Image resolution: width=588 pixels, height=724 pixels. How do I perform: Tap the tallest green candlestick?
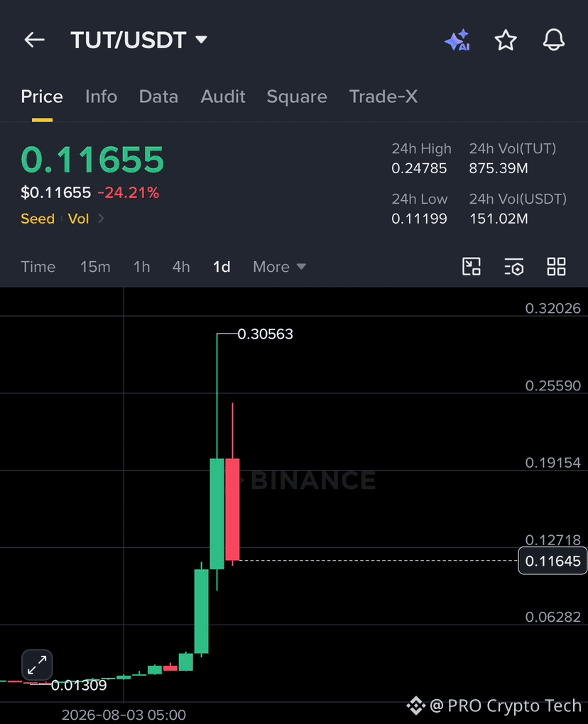[x=217, y=513]
